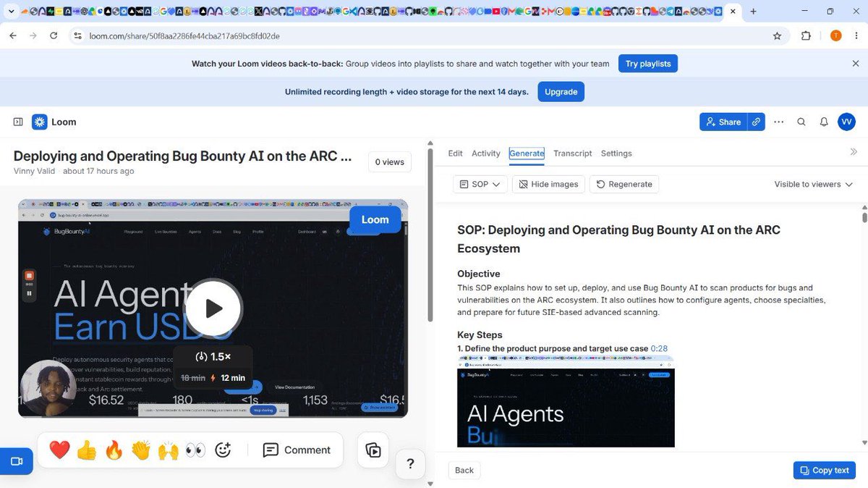The width and height of the screenshot is (868, 488).
Task: Click the Copy text button
Action: pyautogui.click(x=825, y=471)
